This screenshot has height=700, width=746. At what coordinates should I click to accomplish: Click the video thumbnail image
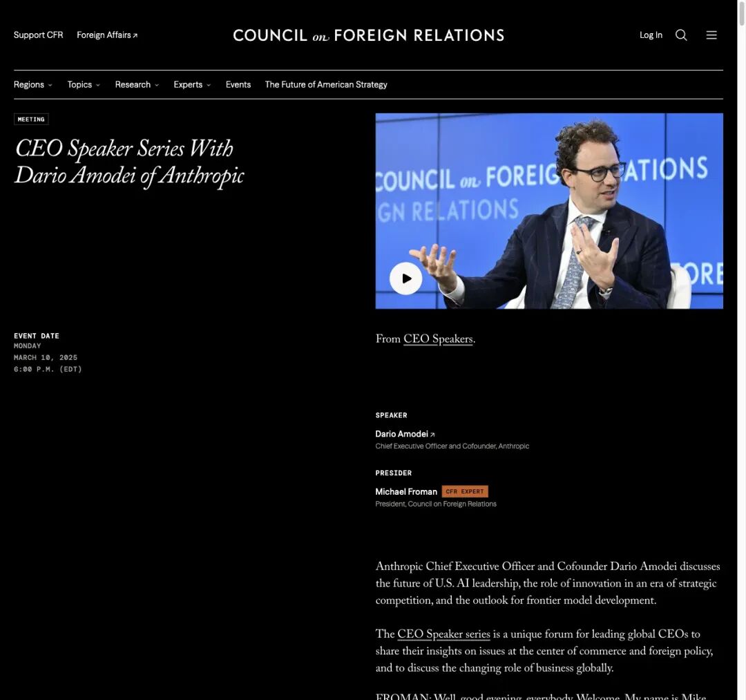click(x=549, y=211)
